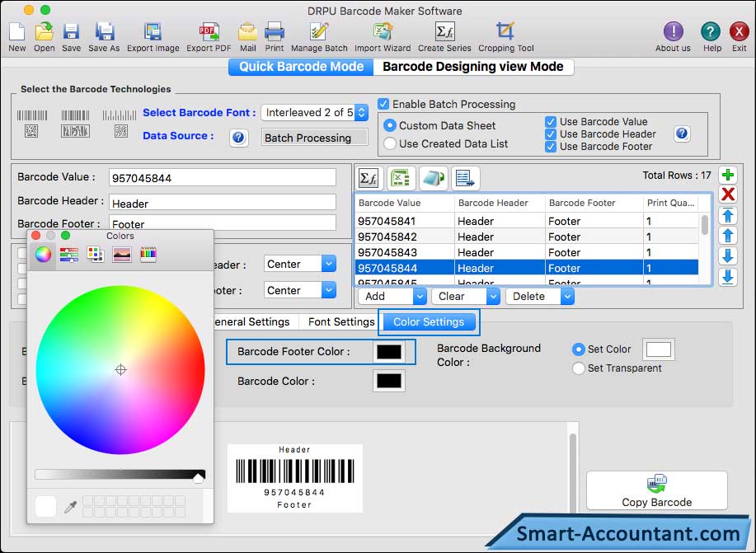Open the Color Settings tab
The image size is (756, 553).
(x=429, y=322)
